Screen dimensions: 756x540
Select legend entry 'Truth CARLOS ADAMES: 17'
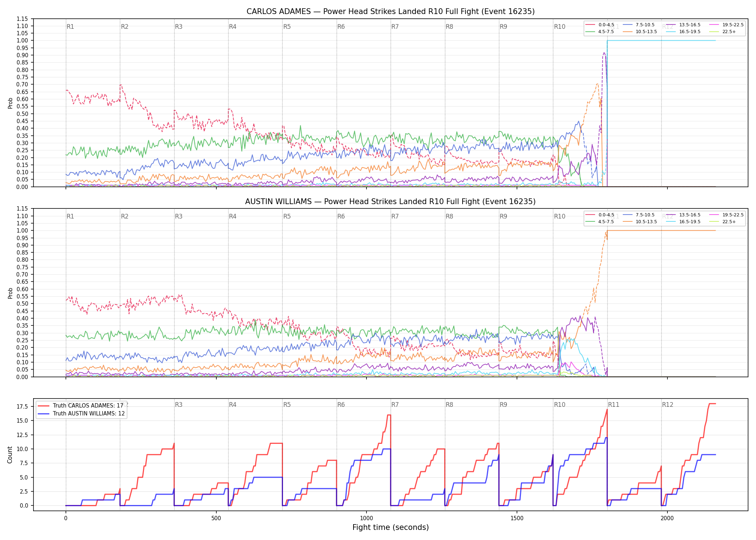tap(88, 405)
